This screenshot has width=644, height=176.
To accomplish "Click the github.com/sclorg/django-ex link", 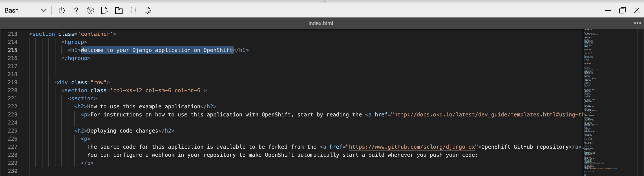I will click(x=412, y=147).
